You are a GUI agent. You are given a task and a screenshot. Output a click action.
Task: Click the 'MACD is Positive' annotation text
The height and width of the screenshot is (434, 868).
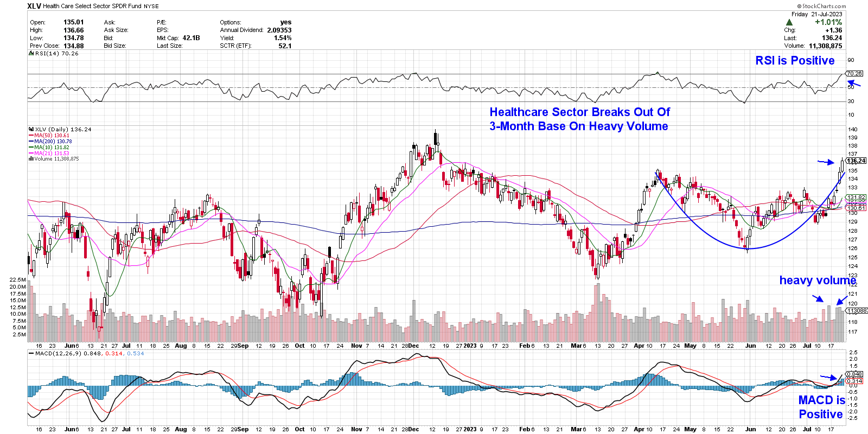(821, 407)
